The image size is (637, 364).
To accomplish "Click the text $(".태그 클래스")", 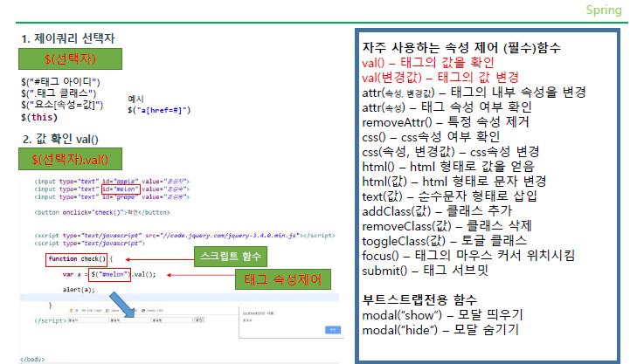I will point(59,93).
